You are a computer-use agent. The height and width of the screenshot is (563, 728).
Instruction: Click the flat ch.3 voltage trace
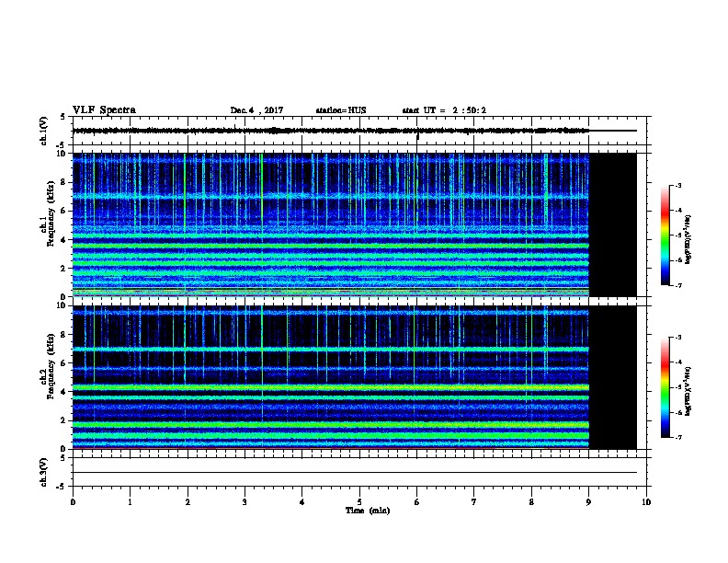354,473
